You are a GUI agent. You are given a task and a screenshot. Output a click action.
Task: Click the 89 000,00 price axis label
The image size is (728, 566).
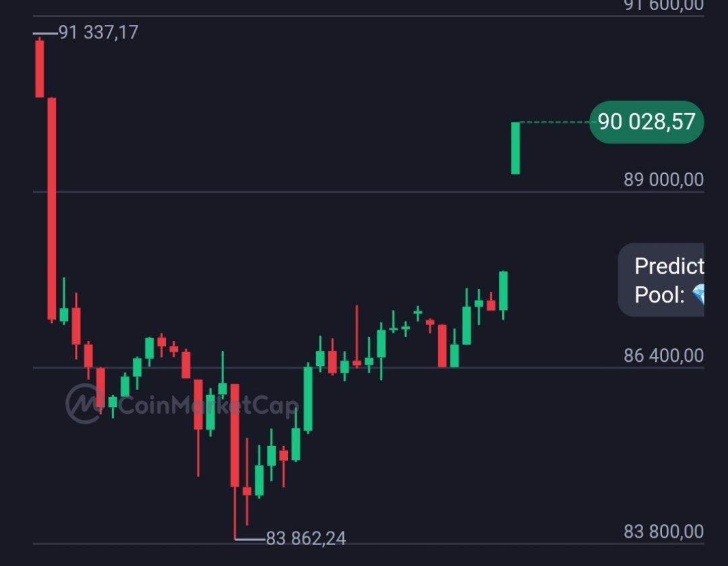663,180
